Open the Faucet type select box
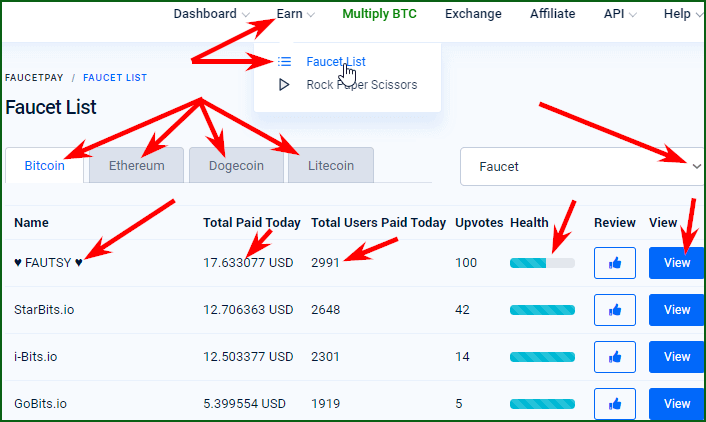Screen dimensions: 706x422 pyautogui.click(x=582, y=167)
